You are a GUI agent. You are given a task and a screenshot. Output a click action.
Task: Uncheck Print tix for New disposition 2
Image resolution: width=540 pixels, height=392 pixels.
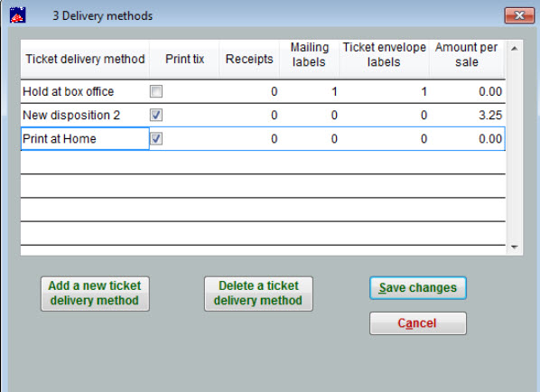pos(156,115)
